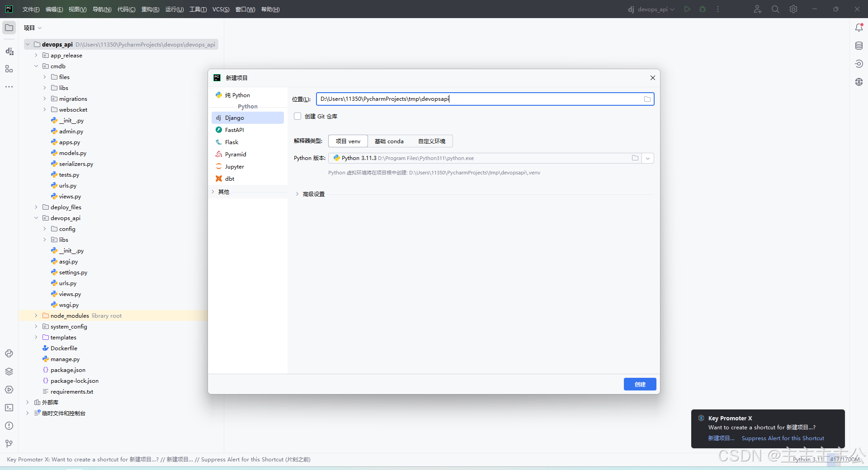Select FastAPI project type
Screen dimensions: 868x470
(x=248, y=130)
